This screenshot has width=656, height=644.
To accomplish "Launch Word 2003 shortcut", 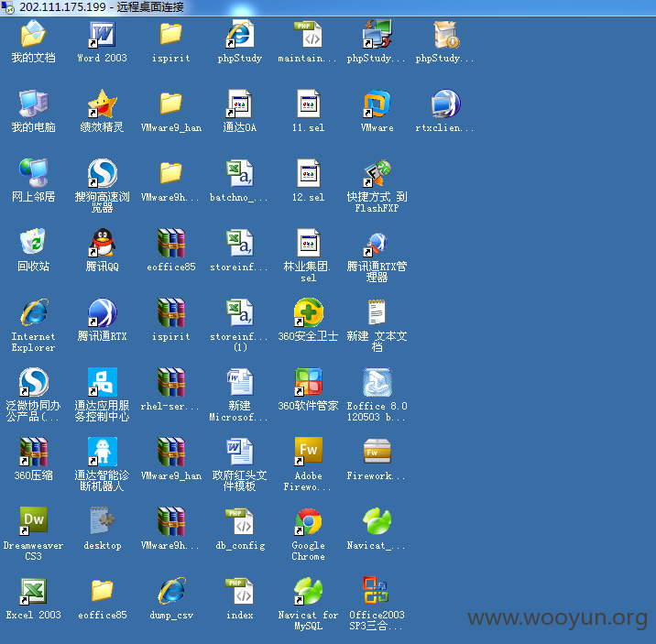I will (x=102, y=34).
